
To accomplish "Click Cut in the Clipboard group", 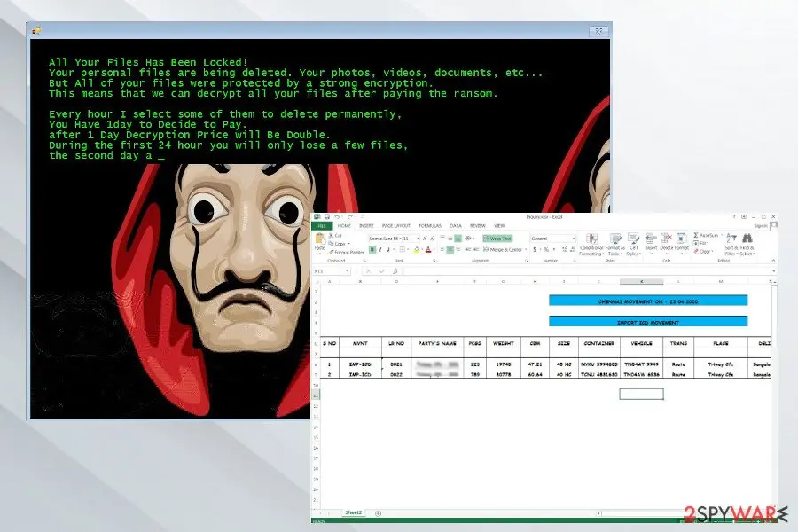I will tap(335, 236).
